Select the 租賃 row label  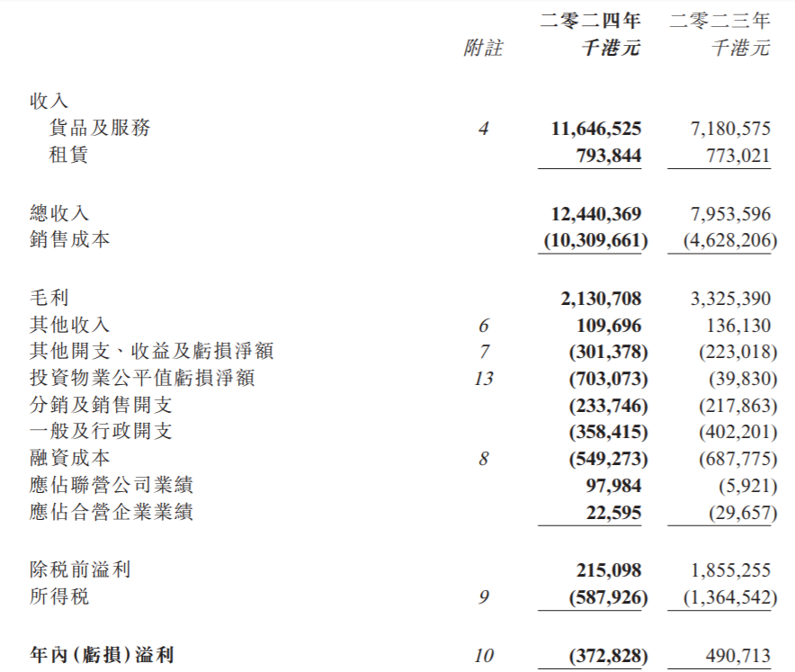(68, 154)
